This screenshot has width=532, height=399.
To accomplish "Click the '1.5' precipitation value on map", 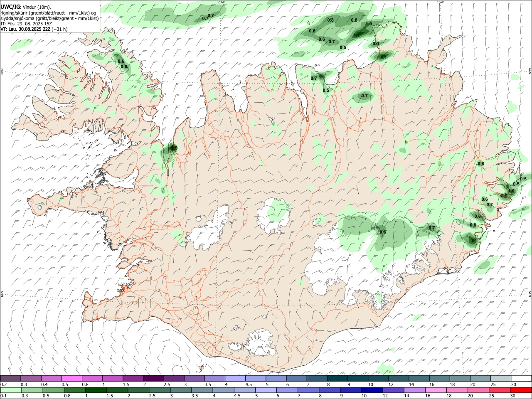I will 174,148.
